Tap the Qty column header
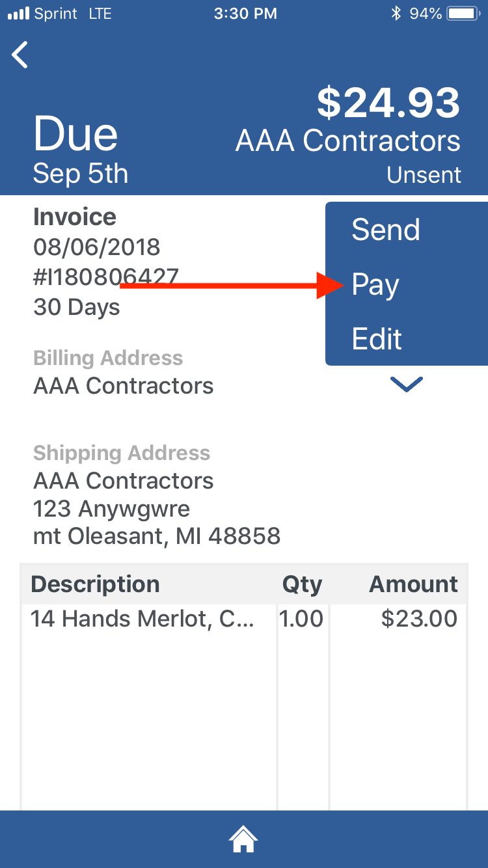This screenshot has height=868, width=488. [302, 584]
